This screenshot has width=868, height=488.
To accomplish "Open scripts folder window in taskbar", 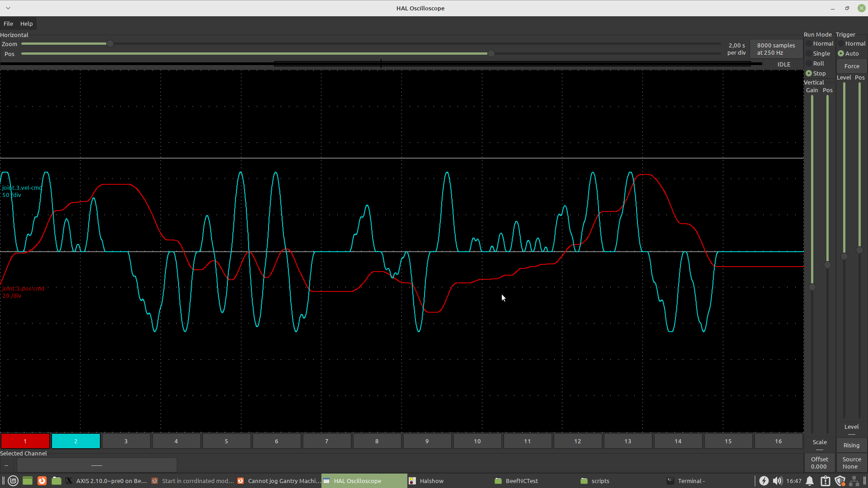I will (x=621, y=481).
